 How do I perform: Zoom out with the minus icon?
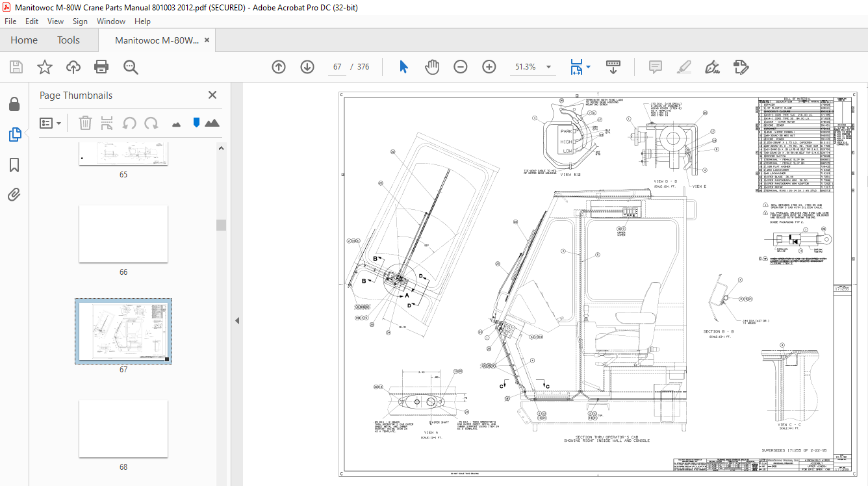[x=461, y=67]
